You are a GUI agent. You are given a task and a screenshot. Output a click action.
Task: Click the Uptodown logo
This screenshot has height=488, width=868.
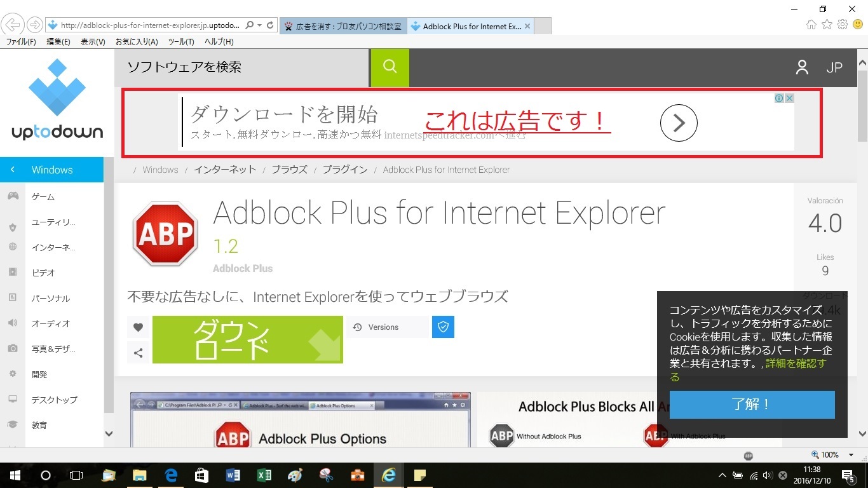[57, 100]
